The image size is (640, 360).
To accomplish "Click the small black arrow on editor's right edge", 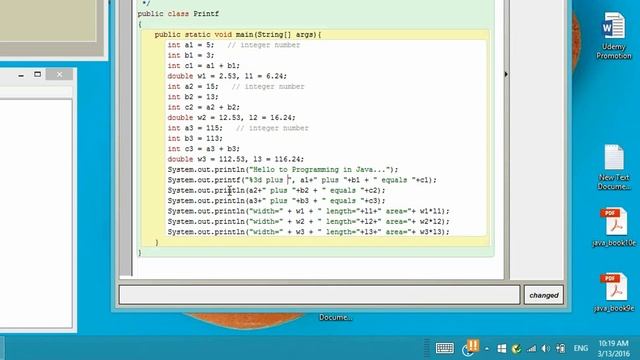I will (x=506, y=74).
